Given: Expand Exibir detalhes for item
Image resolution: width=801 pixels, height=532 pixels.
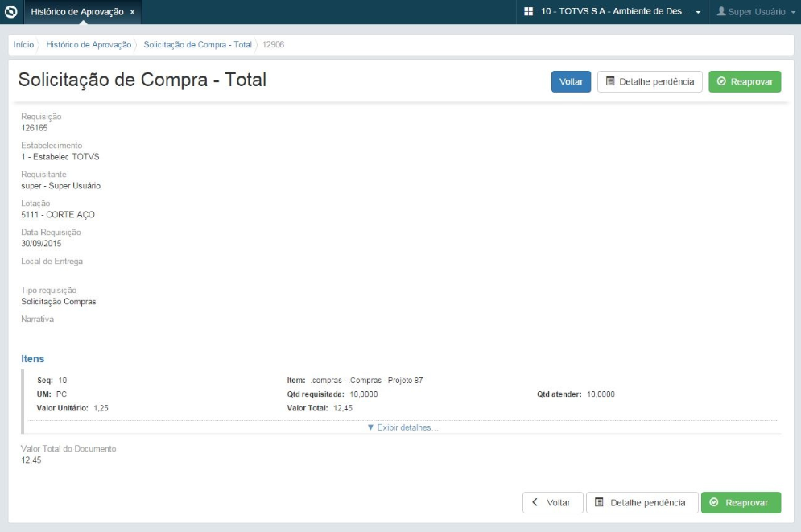Looking at the screenshot, I should [403, 427].
